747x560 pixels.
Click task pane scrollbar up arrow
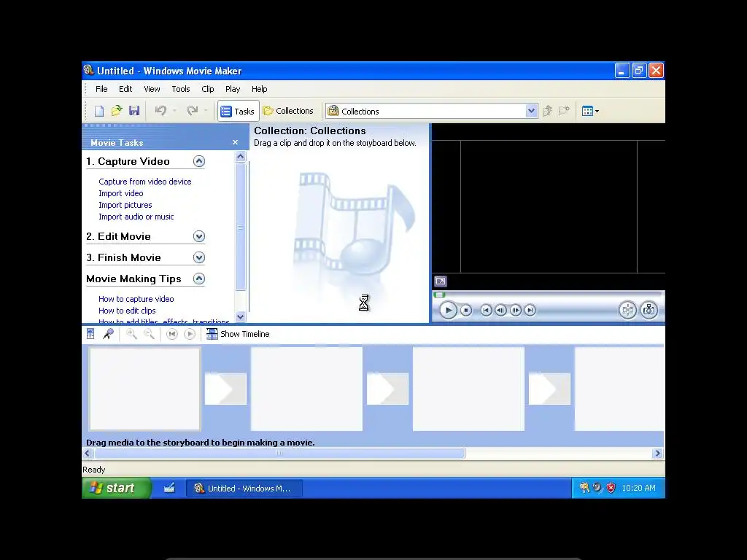point(241,157)
